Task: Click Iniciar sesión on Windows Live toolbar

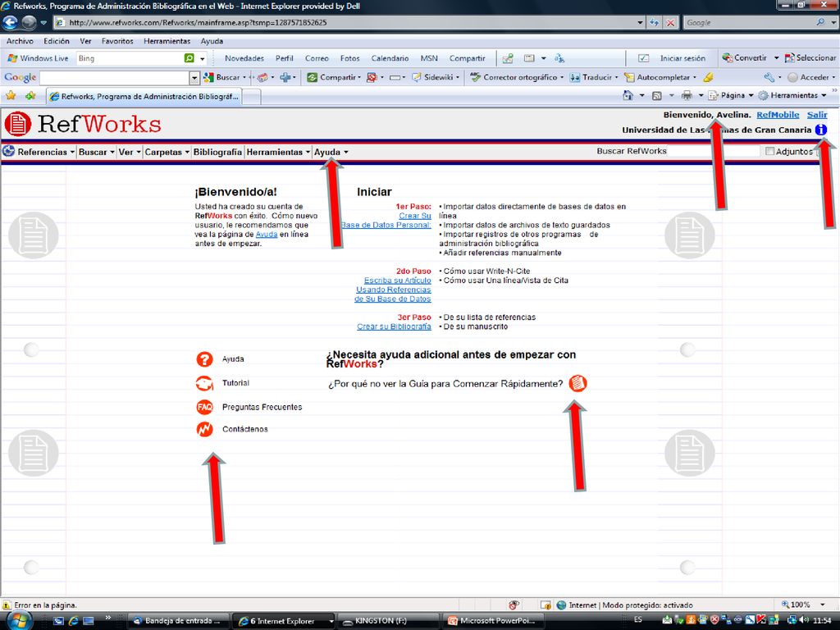Action: pyautogui.click(x=682, y=58)
